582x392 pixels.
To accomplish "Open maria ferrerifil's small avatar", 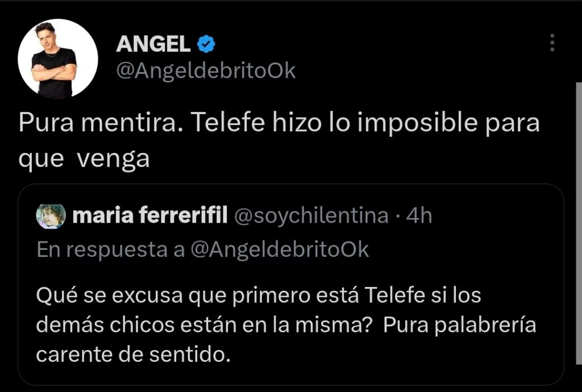I will coord(51,216).
